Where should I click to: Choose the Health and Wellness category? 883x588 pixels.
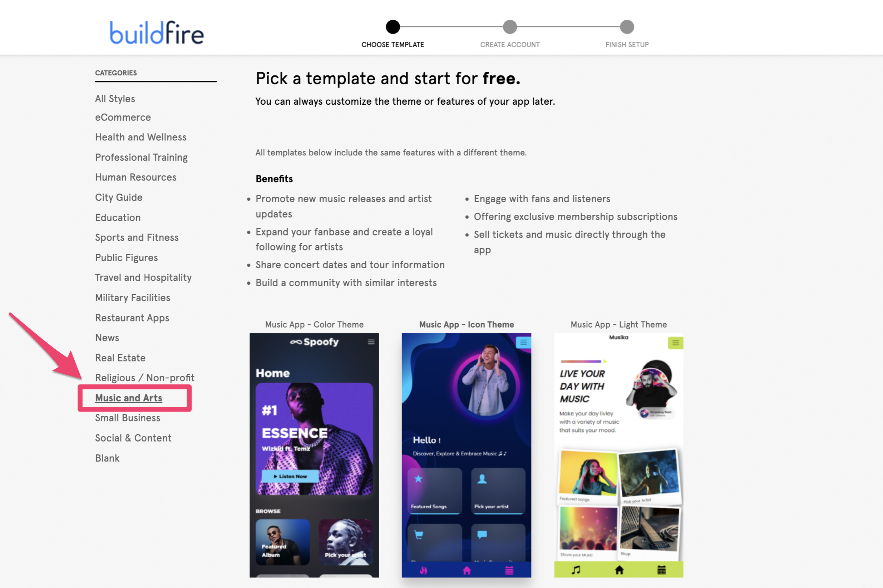pos(141,137)
